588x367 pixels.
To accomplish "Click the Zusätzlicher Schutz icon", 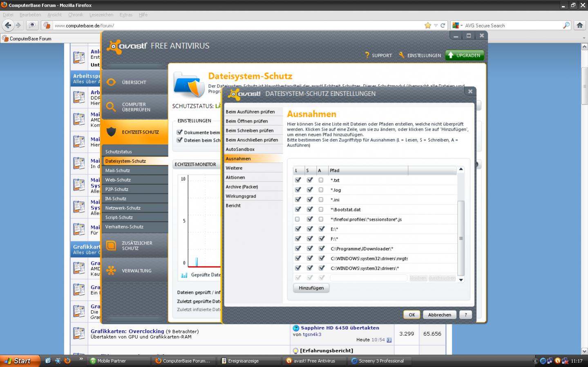I will click(x=111, y=245).
